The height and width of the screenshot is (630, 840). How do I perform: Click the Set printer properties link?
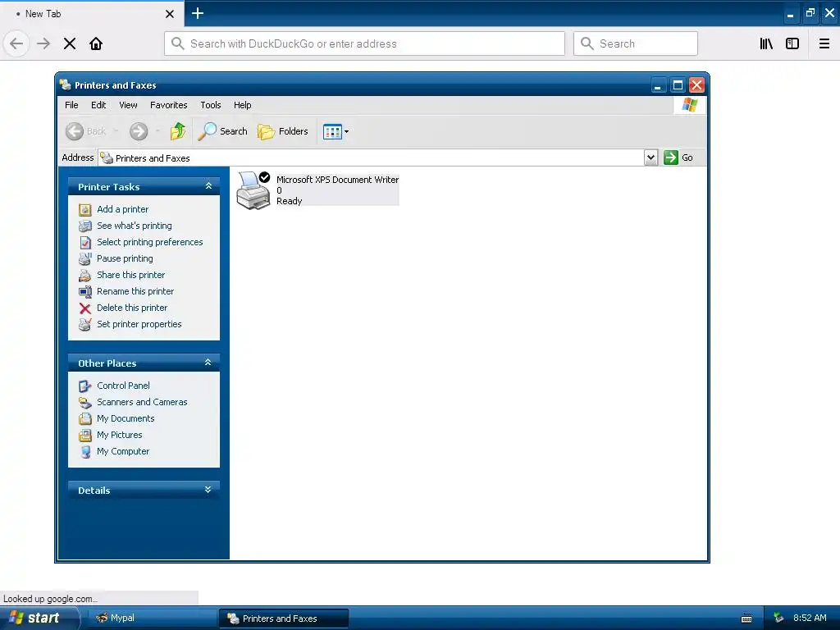[139, 325]
